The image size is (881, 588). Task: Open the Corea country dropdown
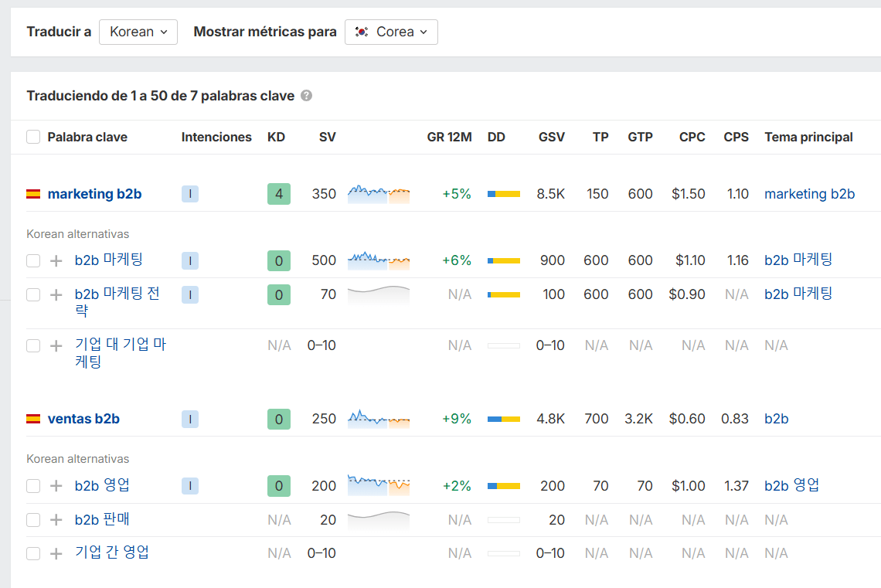click(391, 32)
